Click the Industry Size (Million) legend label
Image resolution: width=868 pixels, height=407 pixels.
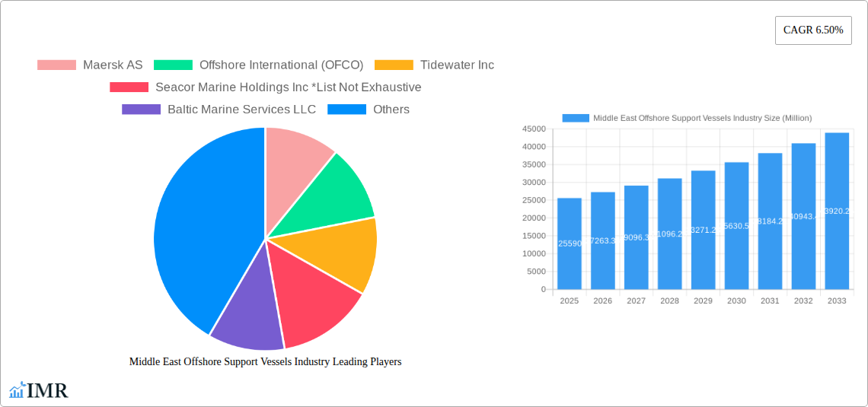coord(703,118)
